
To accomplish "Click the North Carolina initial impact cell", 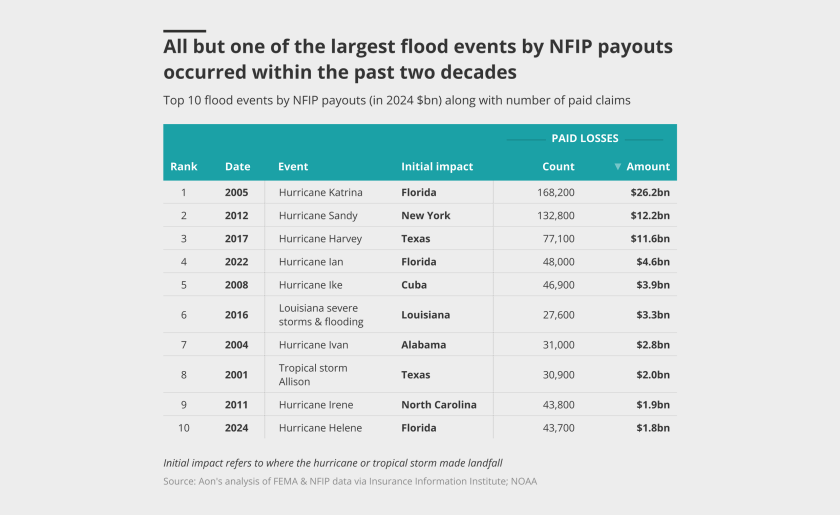I will click(439, 405).
